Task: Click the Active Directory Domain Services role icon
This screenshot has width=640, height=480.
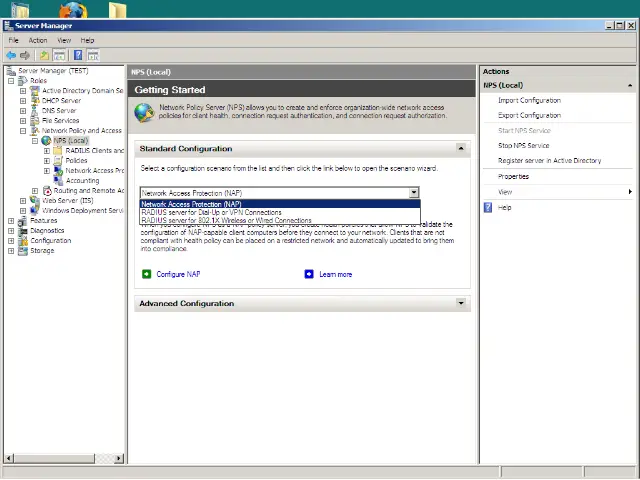Action: (x=35, y=91)
